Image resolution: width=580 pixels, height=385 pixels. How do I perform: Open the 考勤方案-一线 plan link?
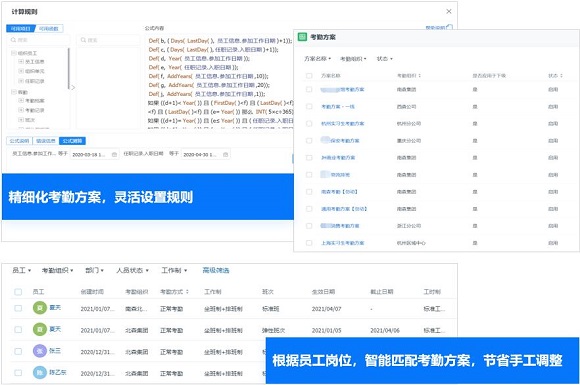pos(338,107)
